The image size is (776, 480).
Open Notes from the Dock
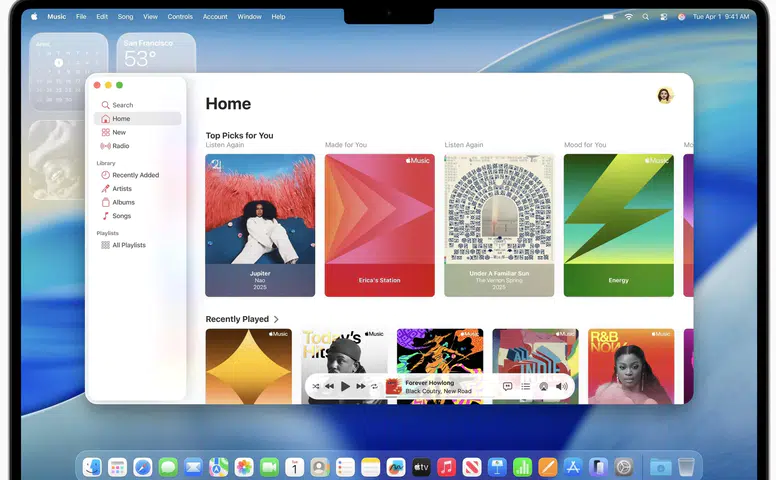(x=370, y=467)
